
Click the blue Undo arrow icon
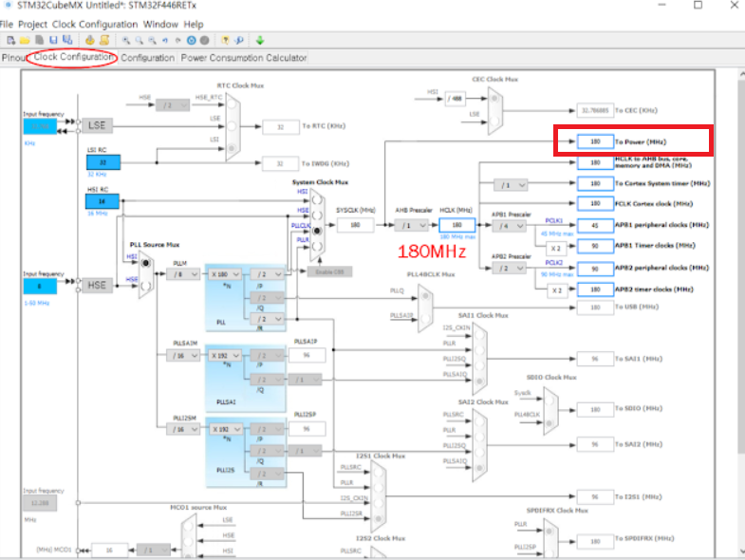165,41
